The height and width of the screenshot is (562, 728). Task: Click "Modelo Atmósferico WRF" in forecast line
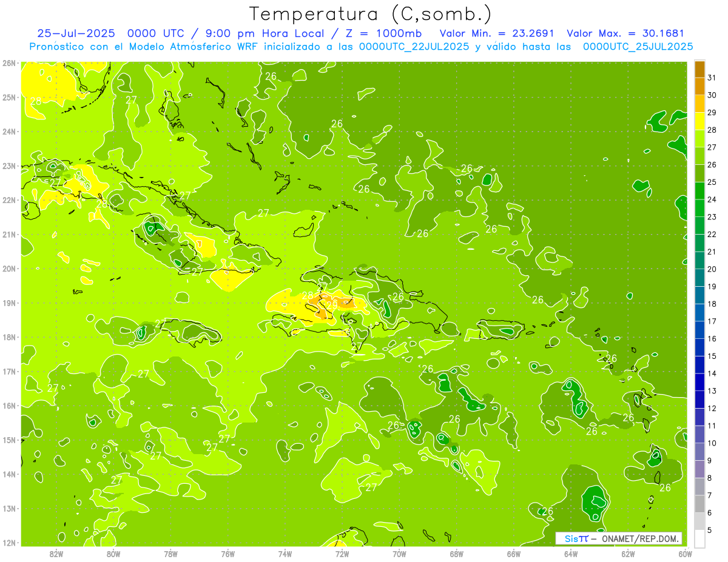193,47
